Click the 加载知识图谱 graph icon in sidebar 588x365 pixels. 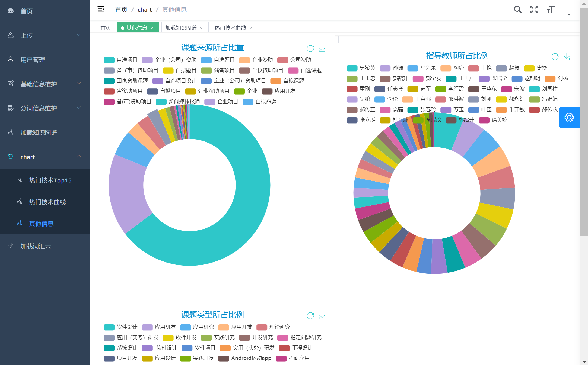pos(11,132)
